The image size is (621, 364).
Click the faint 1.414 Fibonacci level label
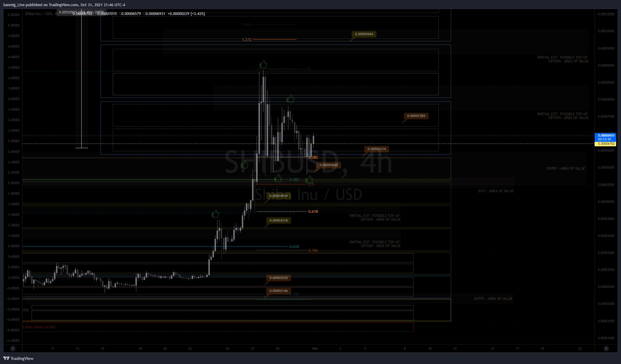[246, 25]
